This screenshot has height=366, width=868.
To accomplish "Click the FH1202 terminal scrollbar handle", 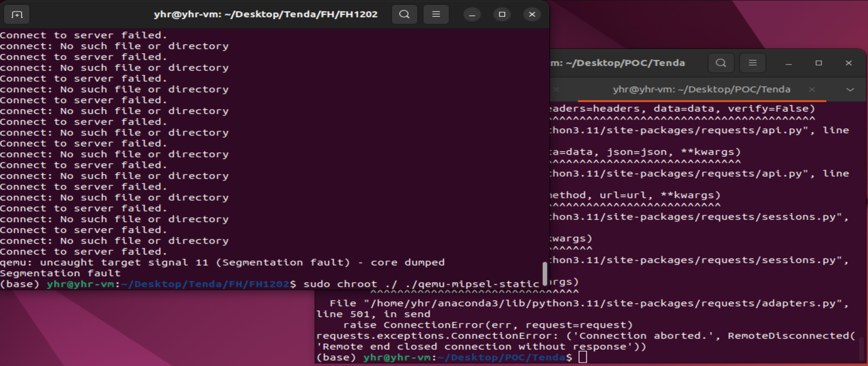I will click(544, 273).
